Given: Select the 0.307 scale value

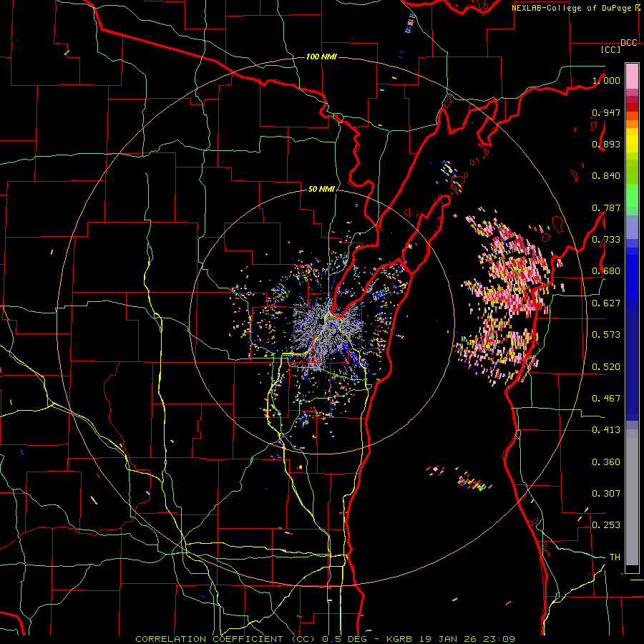Looking at the screenshot, I should pyautogui.click(x=606, y=494).
